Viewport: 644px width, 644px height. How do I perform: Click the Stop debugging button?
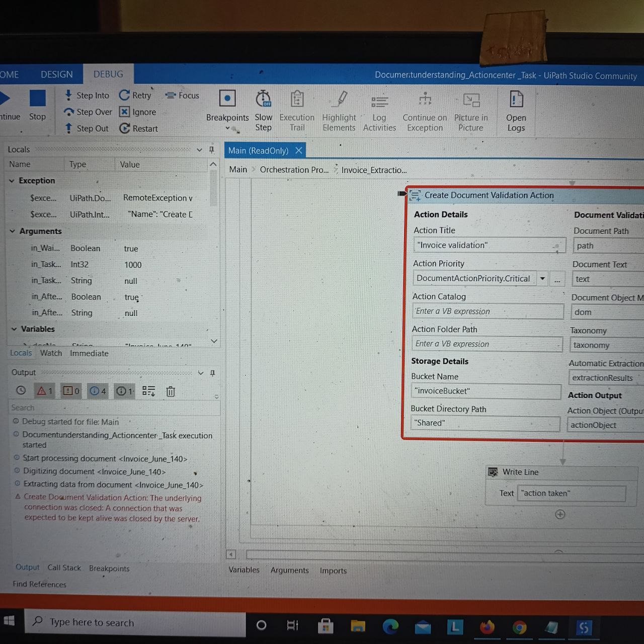(x=38, y=105)
